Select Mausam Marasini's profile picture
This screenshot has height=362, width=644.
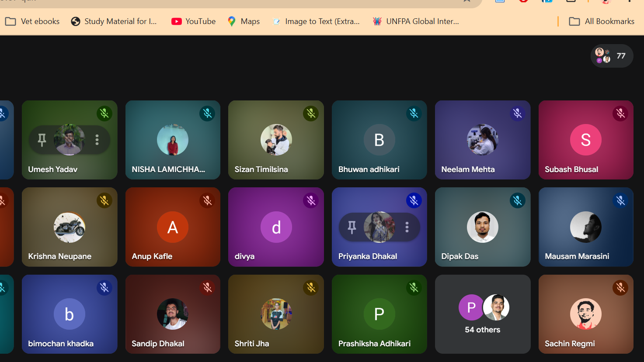click(586, 227)
